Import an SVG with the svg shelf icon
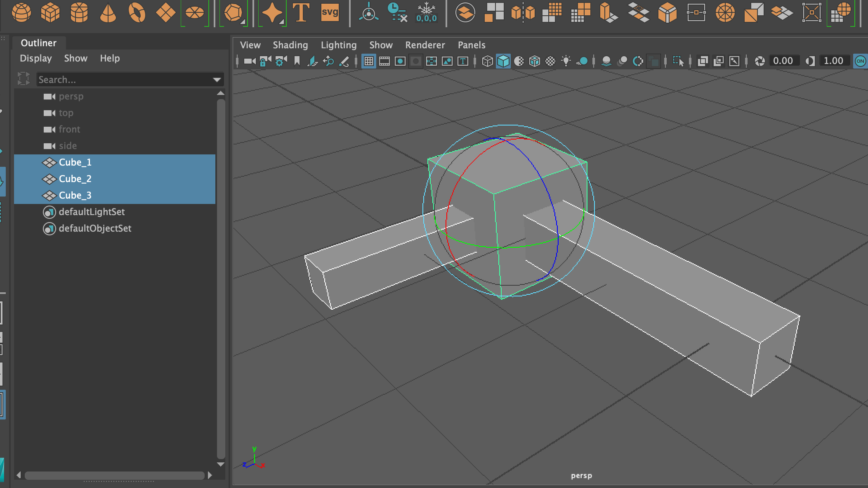Screen dimensions: 868x488 [x=329, y=13]
